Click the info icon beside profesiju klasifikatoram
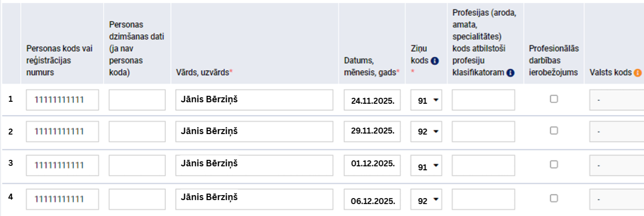Image resolution: width=644 pixels, height=216 pixels. point(510,72)
